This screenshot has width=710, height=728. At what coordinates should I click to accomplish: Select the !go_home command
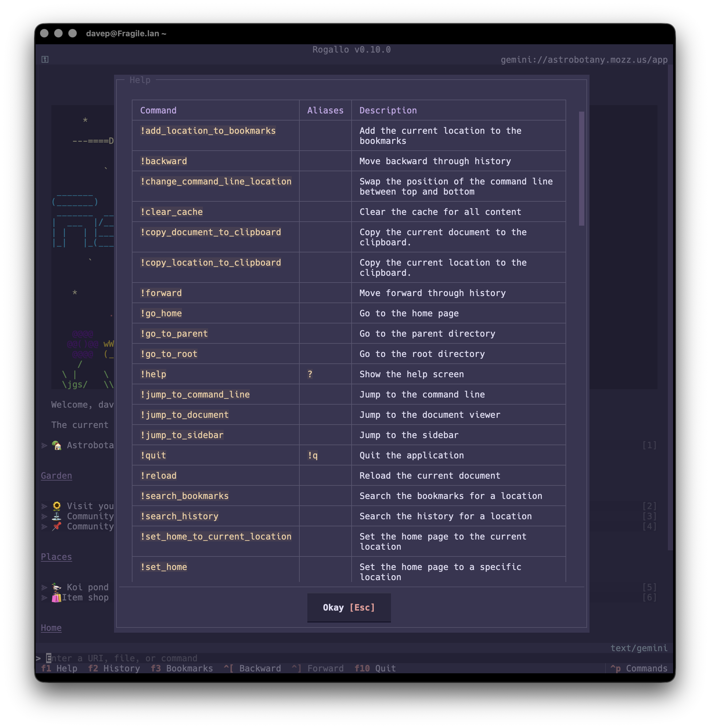pyautogui.click(x=161, y=313)
